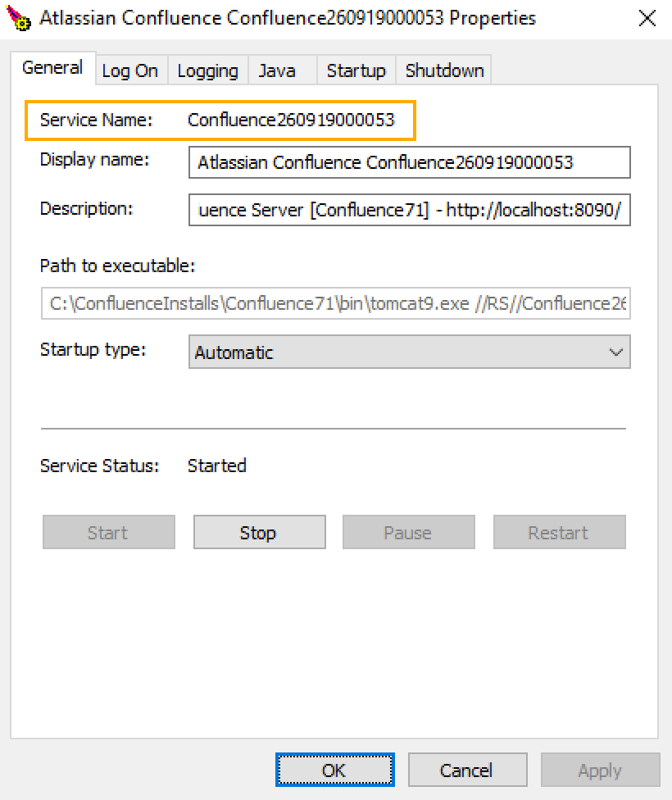This screenshot has width=672, height=800.
Task: Expand the Startup type dropdown
Action: click(409, 352)
